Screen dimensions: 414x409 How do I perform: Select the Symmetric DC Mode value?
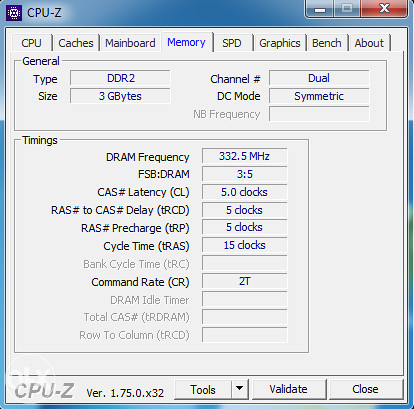319,96
